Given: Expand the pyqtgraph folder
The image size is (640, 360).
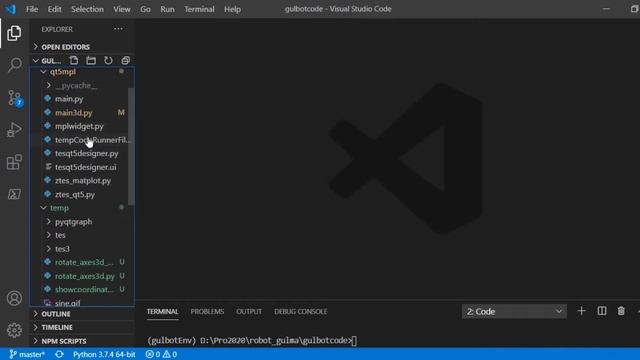Looking at the screenshot, I should 82,222.
